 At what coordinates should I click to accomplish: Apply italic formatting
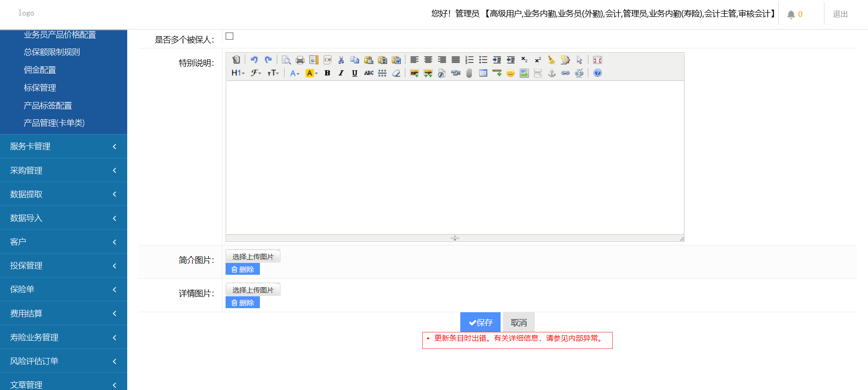tap(341, 73)
